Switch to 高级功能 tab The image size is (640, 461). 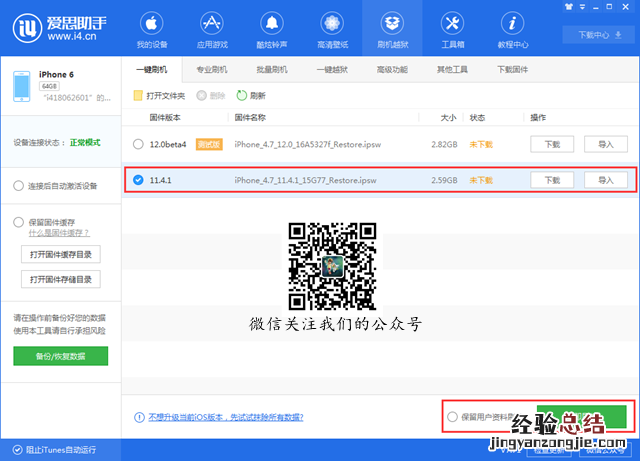point(392,70)
